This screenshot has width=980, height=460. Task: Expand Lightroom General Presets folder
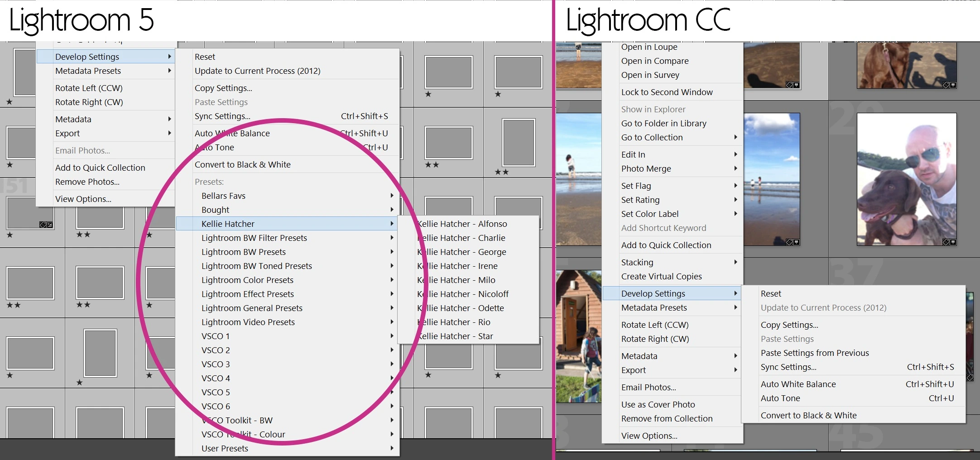tap(288, 308)
